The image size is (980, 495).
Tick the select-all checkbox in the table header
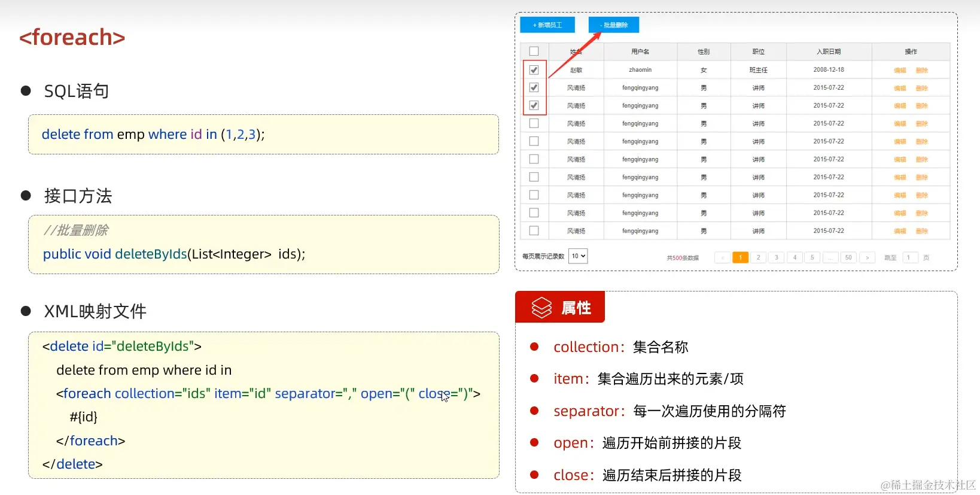pyautogui.click(x=534, y=51)
